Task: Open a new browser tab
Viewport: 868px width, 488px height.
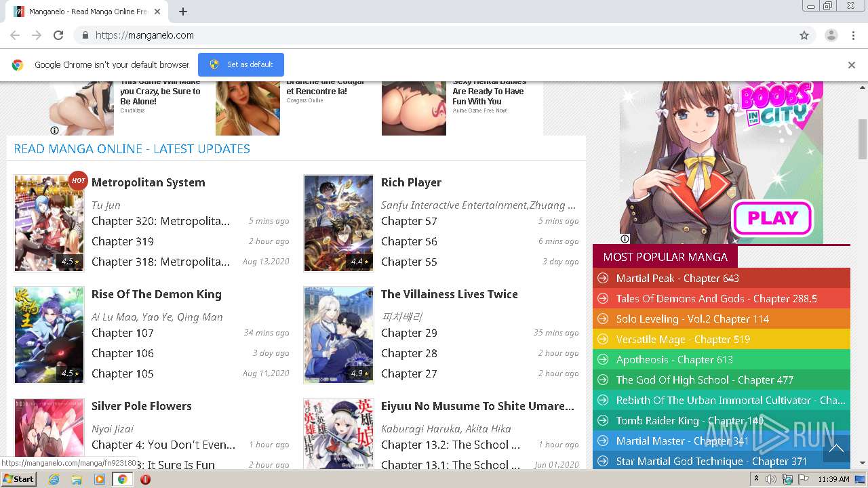Action: click(183, 12)
